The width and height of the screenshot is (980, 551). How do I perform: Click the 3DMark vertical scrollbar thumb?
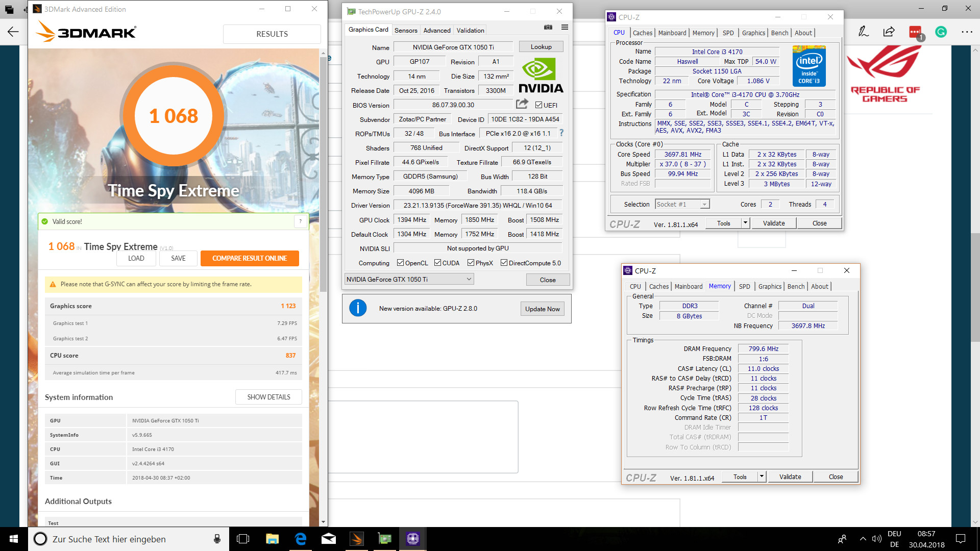coord(323,173)
